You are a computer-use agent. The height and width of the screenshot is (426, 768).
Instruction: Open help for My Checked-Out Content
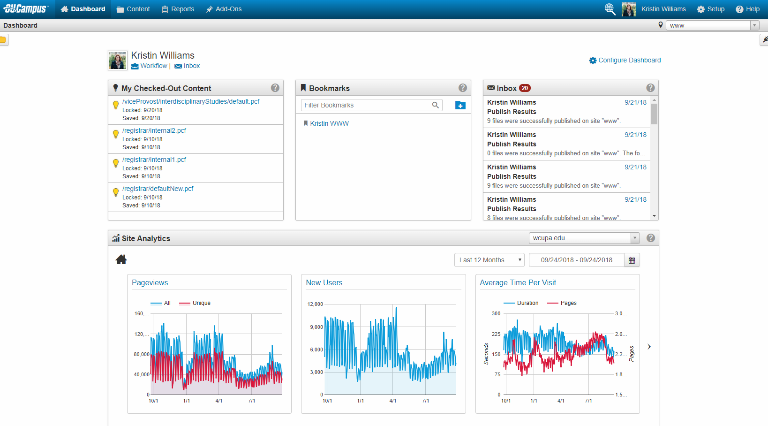(275, 88)
